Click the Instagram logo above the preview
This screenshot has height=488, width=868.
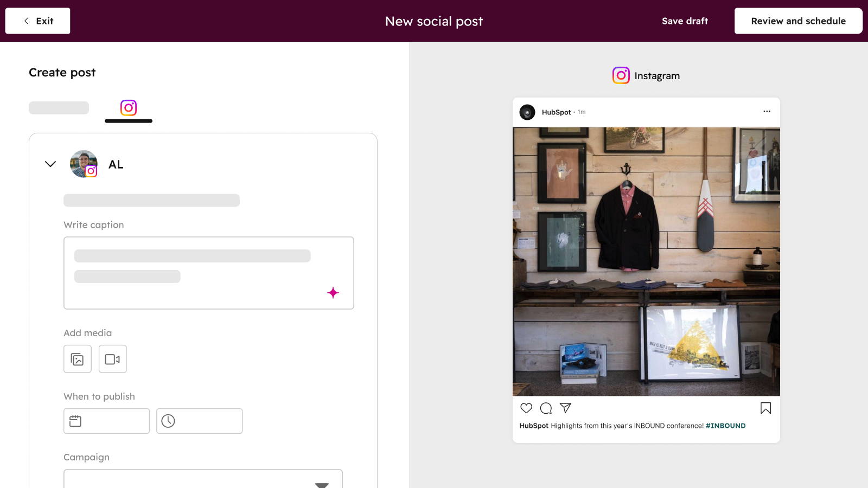tap(621, 75)
